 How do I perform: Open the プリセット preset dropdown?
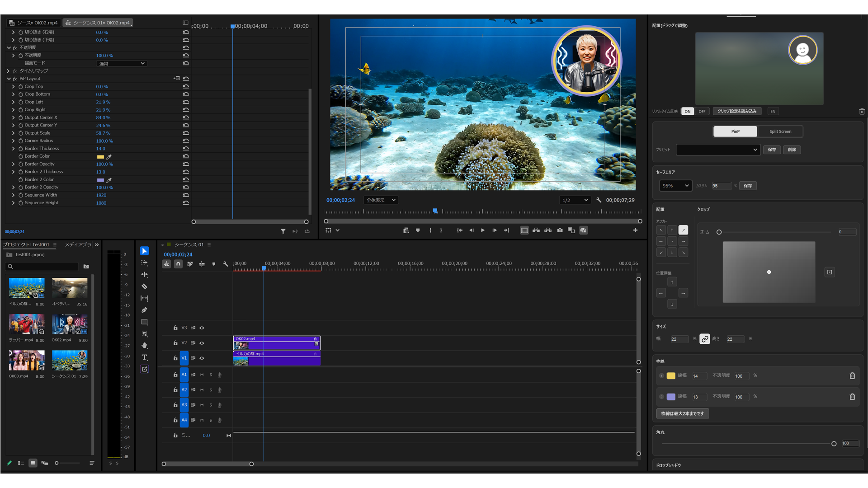[717, 150]
